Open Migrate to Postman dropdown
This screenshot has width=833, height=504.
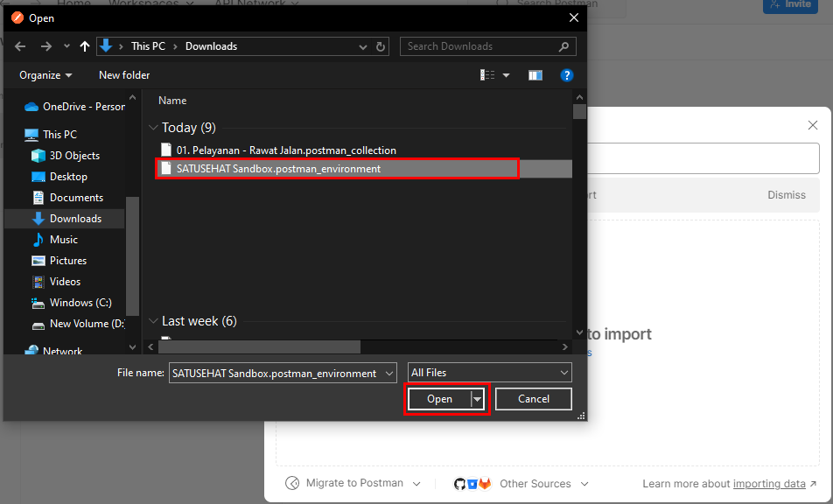pos(353,483)
